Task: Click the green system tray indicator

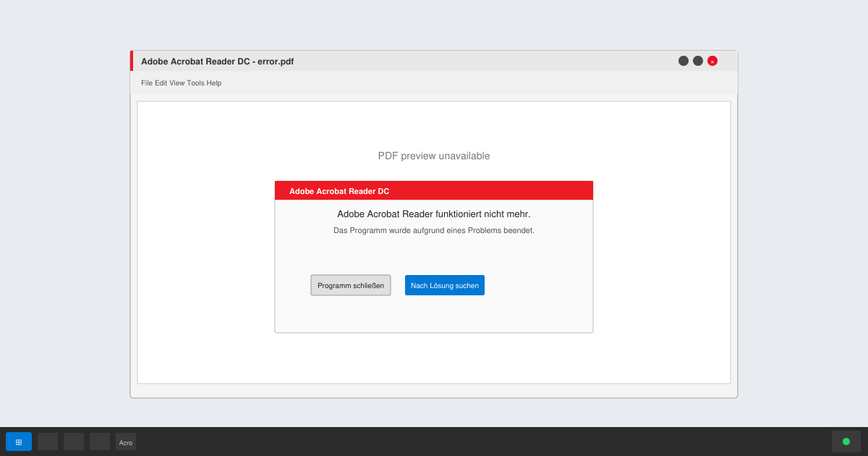Action: pos(846,442)
